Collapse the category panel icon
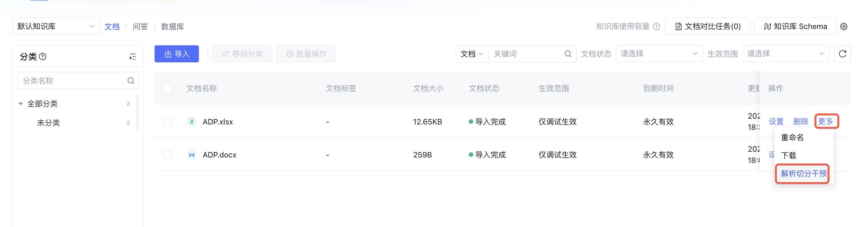 tap(133, 57)
